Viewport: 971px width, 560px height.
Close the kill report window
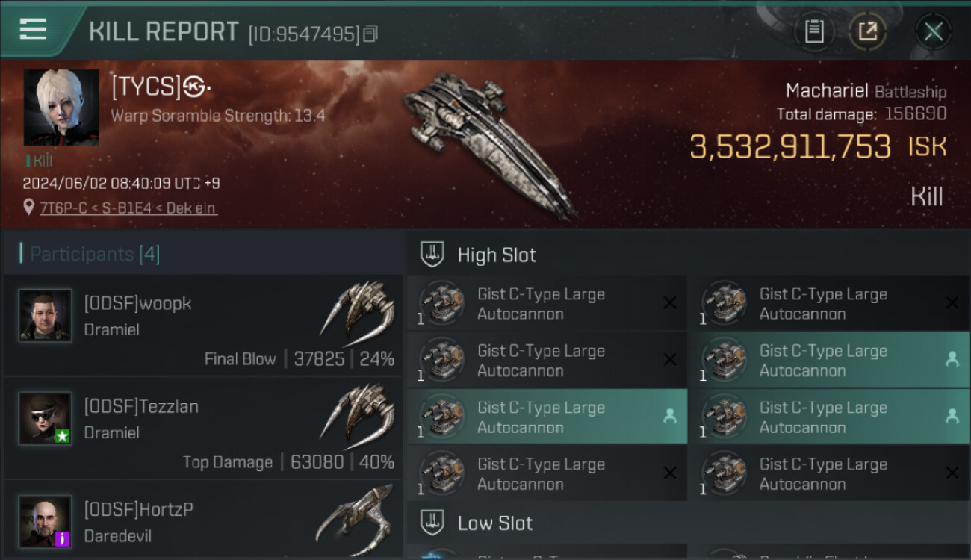click(x=933, y=31)
